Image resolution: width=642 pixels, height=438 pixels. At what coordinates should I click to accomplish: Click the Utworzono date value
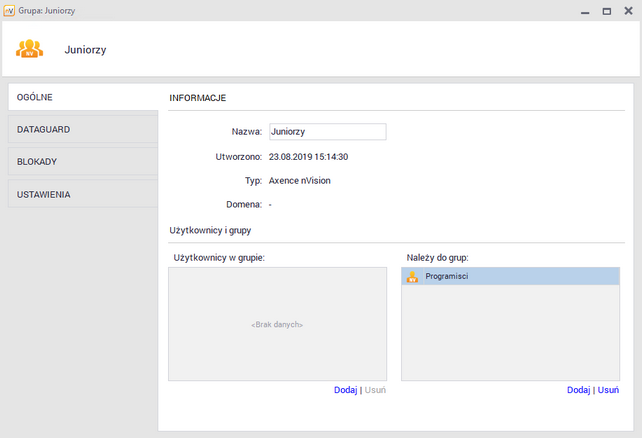[308, 157]
